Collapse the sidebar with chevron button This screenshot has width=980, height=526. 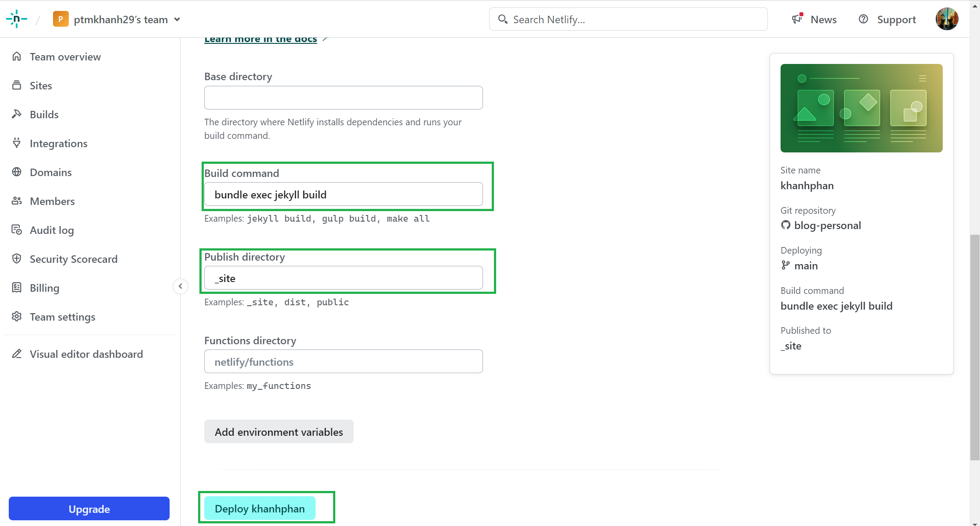[x=181, y=286]
